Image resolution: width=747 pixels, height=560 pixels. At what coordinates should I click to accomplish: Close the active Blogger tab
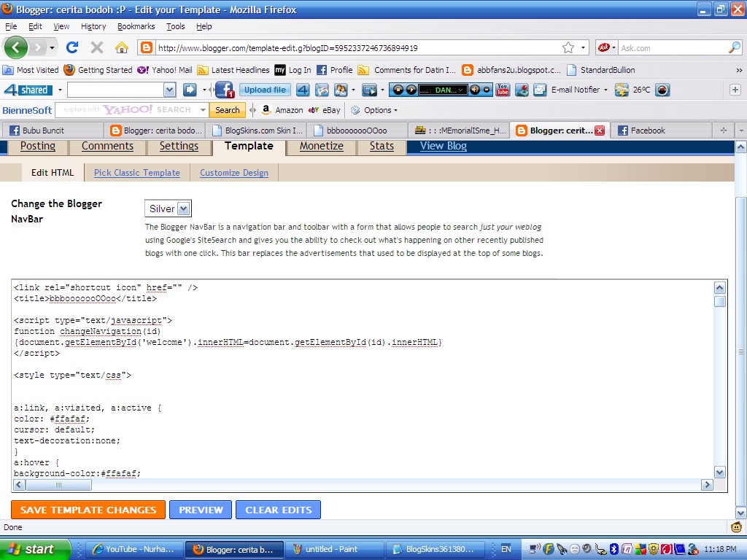coord(600,131)
